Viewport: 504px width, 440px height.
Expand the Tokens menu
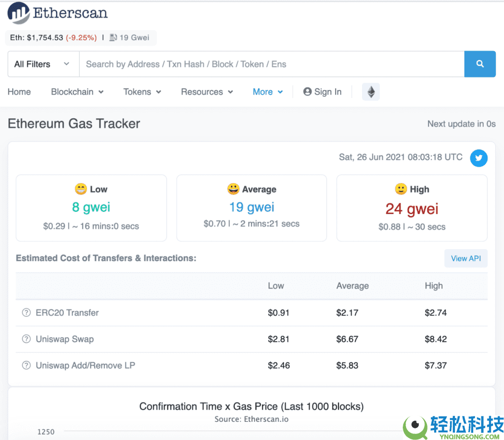[142, 92]
